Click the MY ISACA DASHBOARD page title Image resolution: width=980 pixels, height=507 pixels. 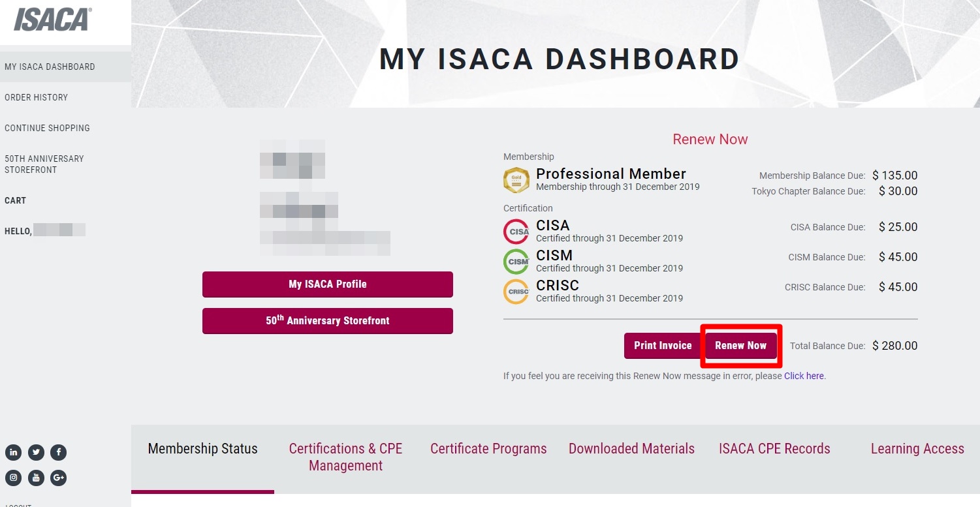(560, 59)
